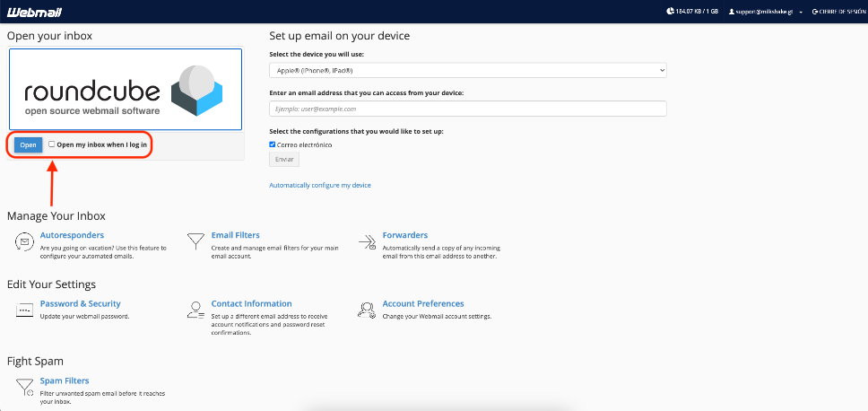Click the email address input field
The width and height of the screenshot is (868, 411).
pos(468,109)
